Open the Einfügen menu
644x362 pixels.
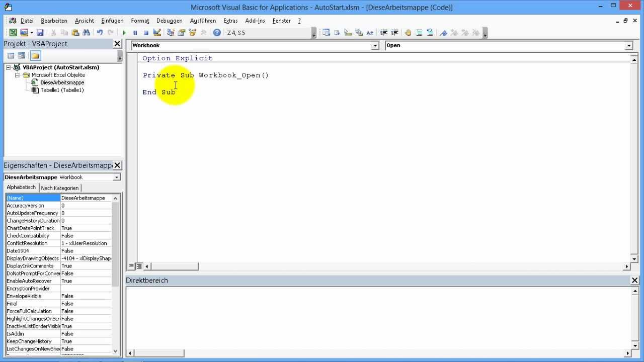[x=112, y=21]
